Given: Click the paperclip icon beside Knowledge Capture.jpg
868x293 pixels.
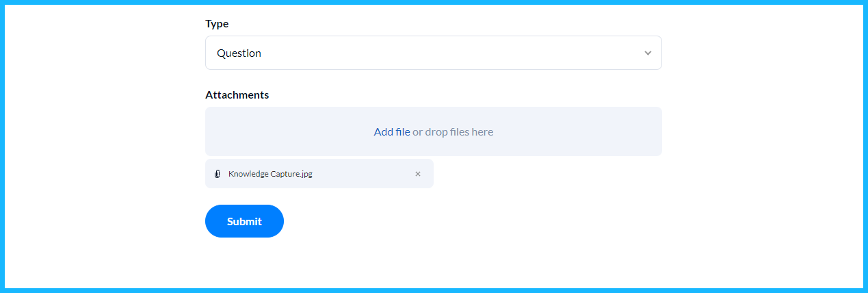Looking at the screenshot, I should [218, 174].
